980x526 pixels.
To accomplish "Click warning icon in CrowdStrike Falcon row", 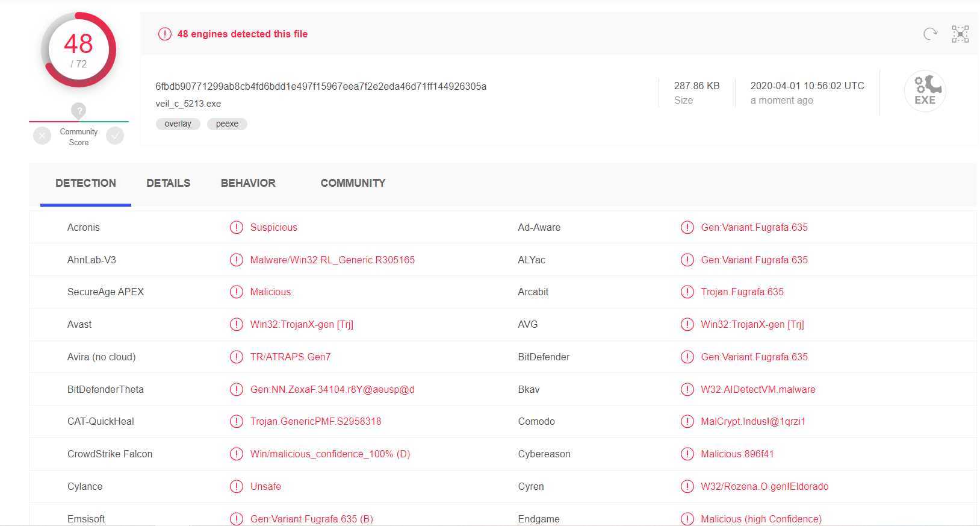I will click(x=237, y=454).
